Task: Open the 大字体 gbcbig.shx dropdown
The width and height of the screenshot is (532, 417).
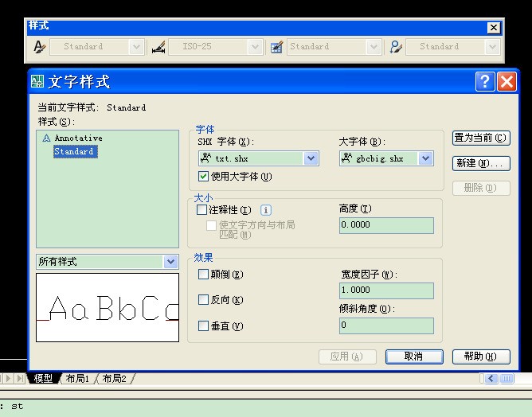Action: [426, 158]
